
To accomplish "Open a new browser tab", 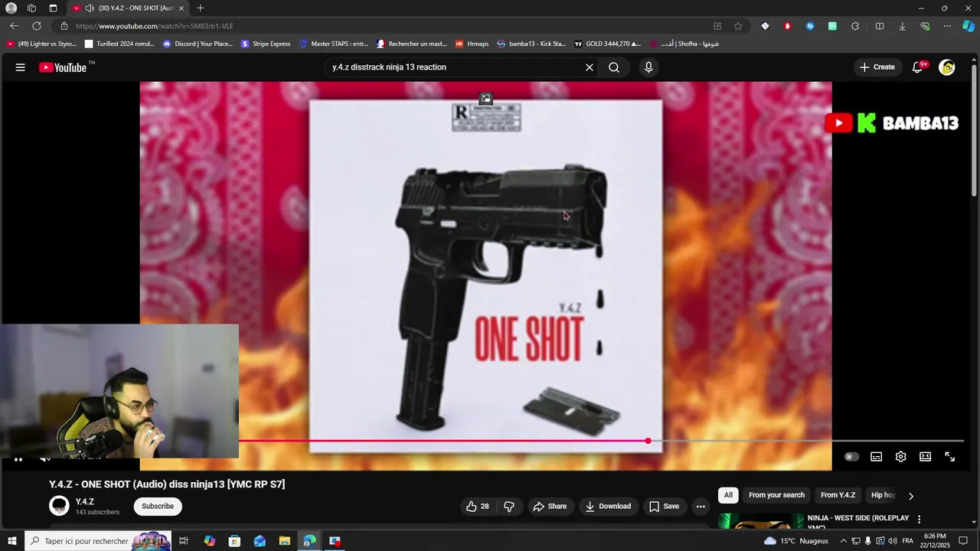I will (200, 8).
